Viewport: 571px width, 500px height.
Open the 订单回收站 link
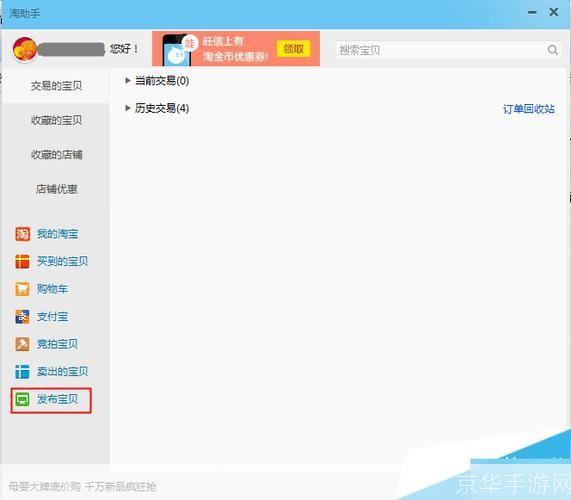coord(529,109)
